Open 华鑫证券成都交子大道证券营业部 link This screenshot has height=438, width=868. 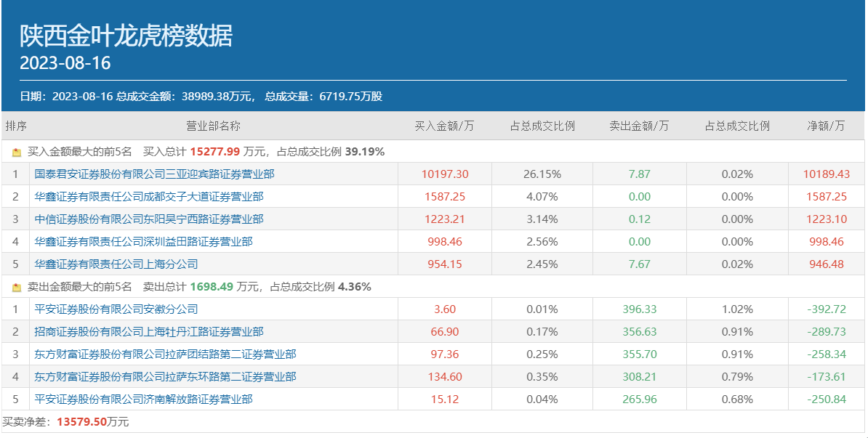[x=149, y=197]
